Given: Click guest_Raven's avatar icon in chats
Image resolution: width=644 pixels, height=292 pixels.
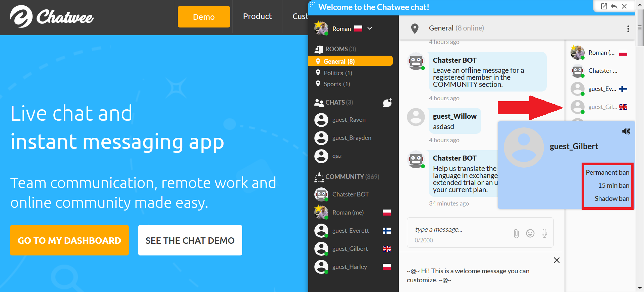Looking at the screenshot, I should [x=321, y=120].
